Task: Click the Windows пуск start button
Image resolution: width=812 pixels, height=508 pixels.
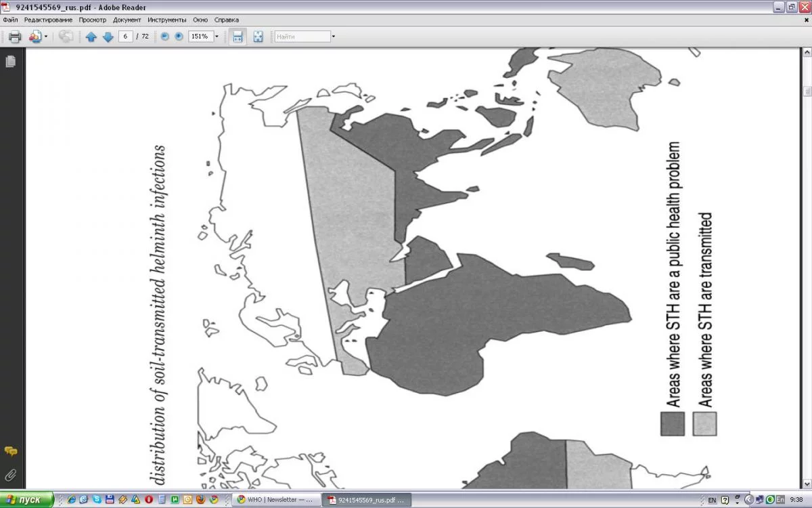Action: point(26,500)
